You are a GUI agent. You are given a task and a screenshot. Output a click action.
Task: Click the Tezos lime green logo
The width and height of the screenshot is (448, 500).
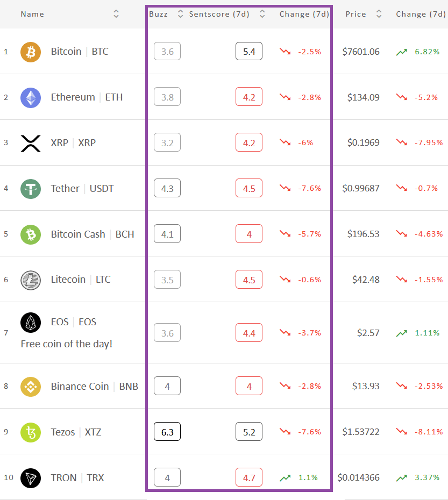[31, 432]
